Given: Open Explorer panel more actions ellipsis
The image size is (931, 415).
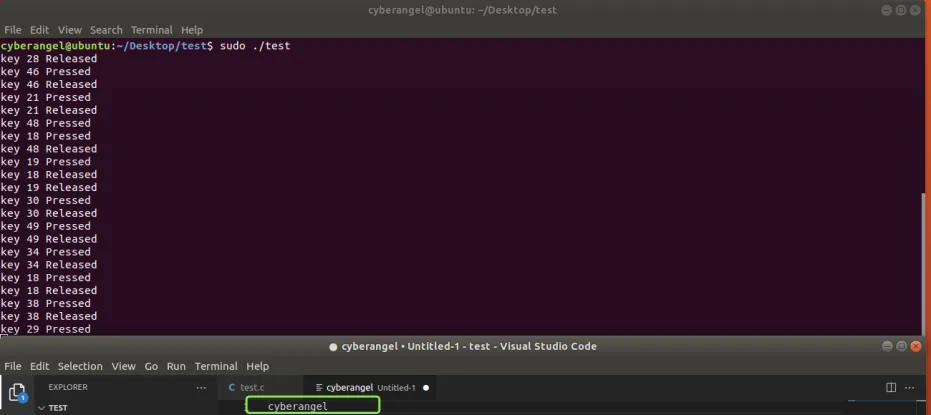Looking at the screenshot, I should (201, 387).
